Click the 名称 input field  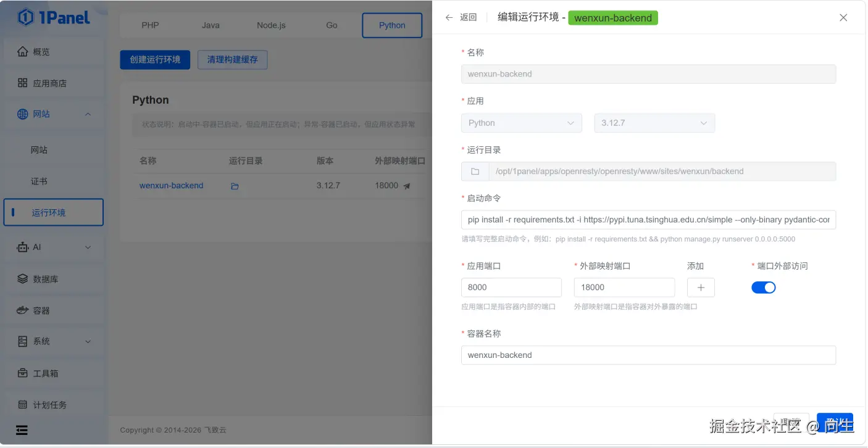tap(648, 74)
